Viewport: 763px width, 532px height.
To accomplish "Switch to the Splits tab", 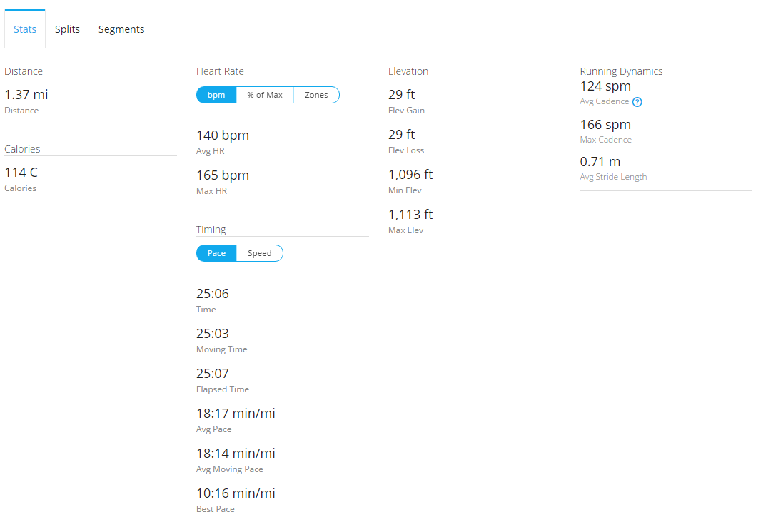I will 67,29.
